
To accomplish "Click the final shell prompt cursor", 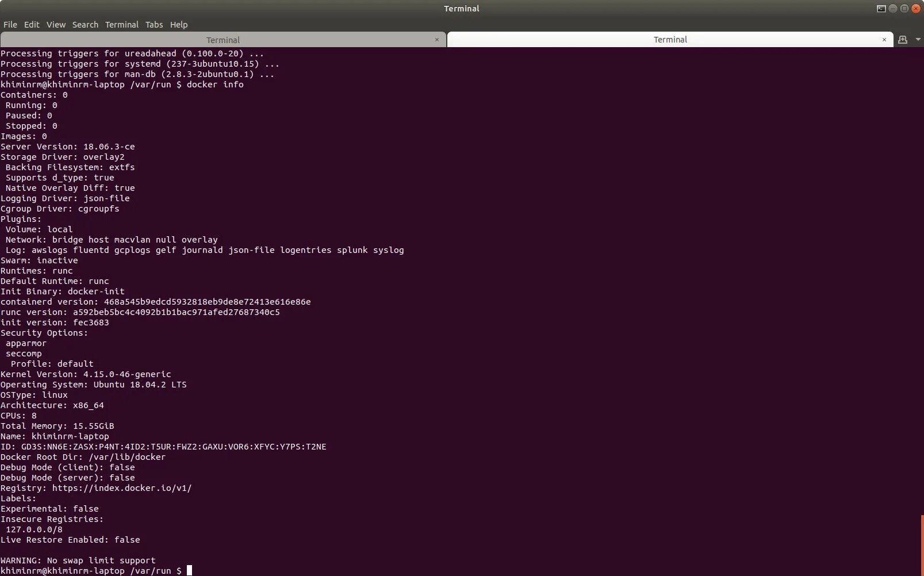I will point(189,571).
